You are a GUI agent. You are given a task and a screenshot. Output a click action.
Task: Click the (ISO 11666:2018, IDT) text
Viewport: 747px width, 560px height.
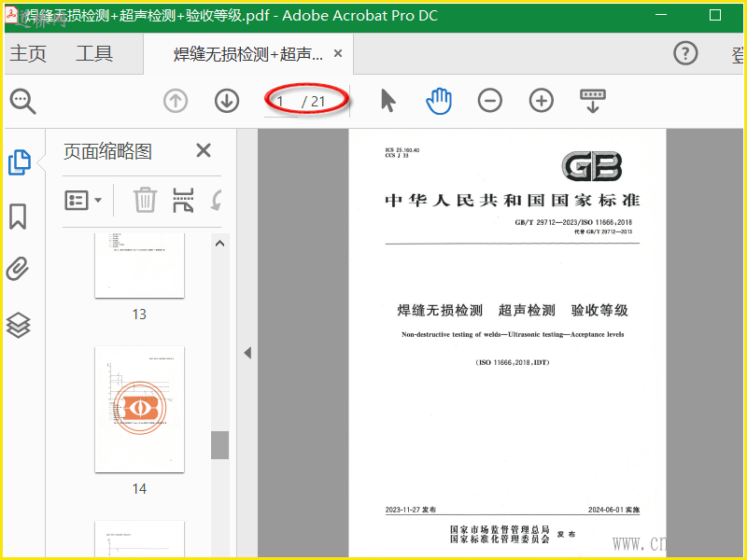coord(513,362)
